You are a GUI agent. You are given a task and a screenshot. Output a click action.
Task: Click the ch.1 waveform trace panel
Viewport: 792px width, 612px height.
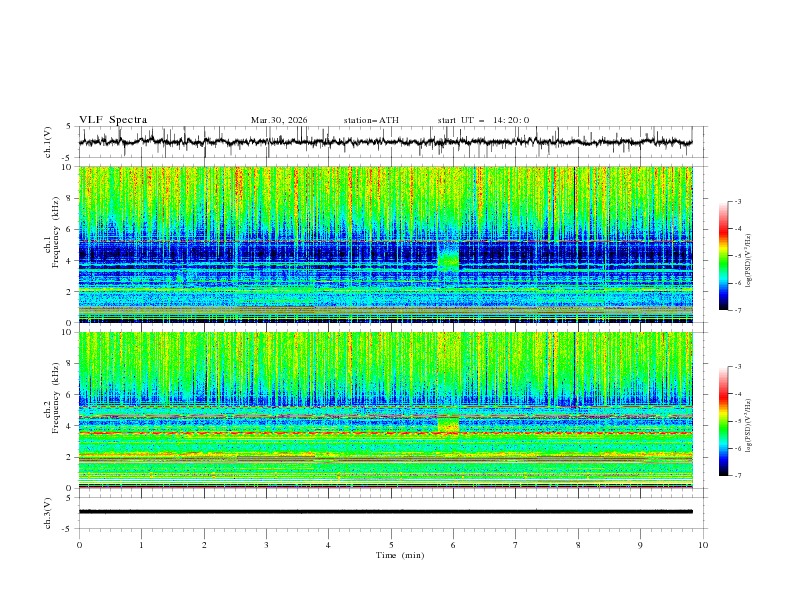[x=393, y=142]
